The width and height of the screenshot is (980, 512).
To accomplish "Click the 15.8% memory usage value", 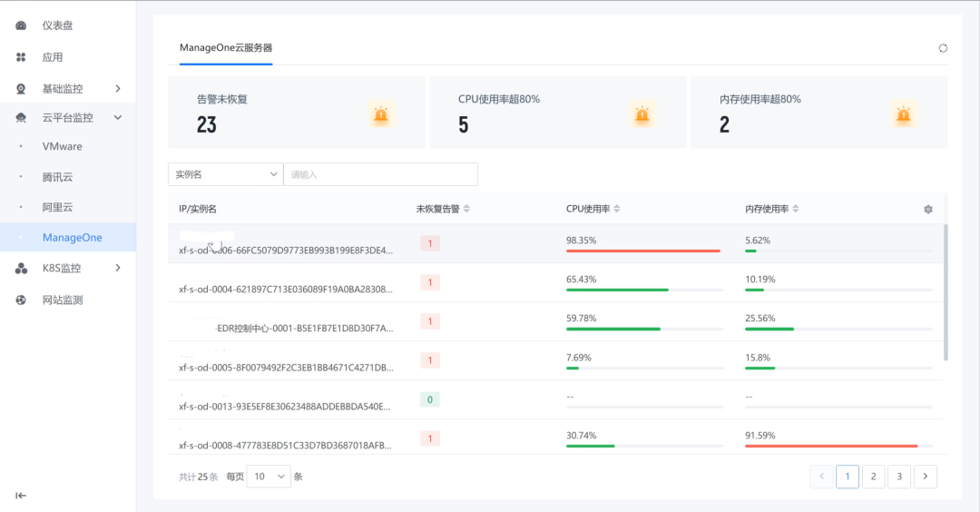I will pos(758,358).
